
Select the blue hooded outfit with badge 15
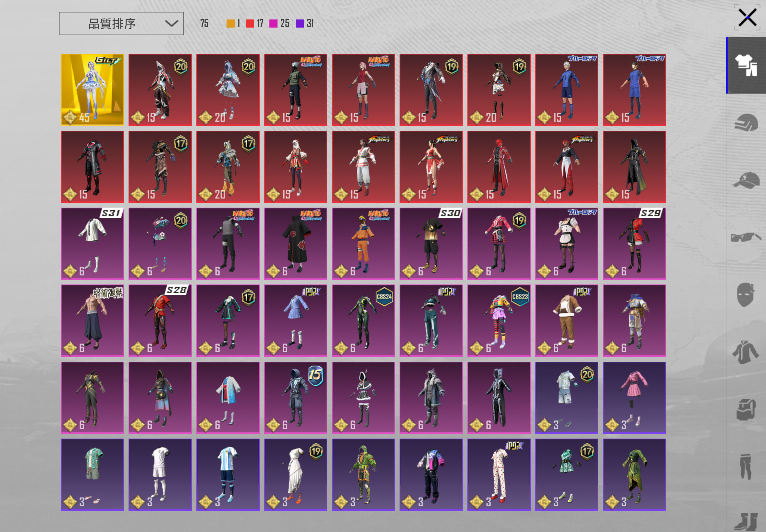coord(295,398)
